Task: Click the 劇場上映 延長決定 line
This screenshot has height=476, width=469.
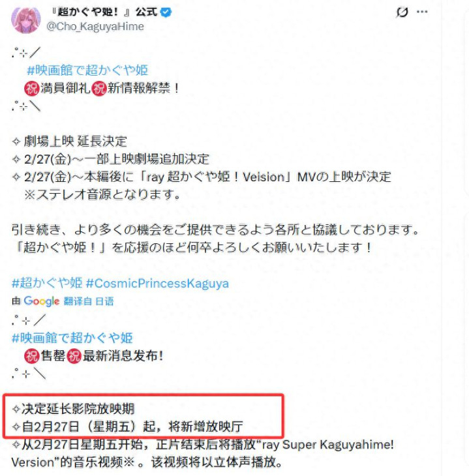Action: point(70,141)
